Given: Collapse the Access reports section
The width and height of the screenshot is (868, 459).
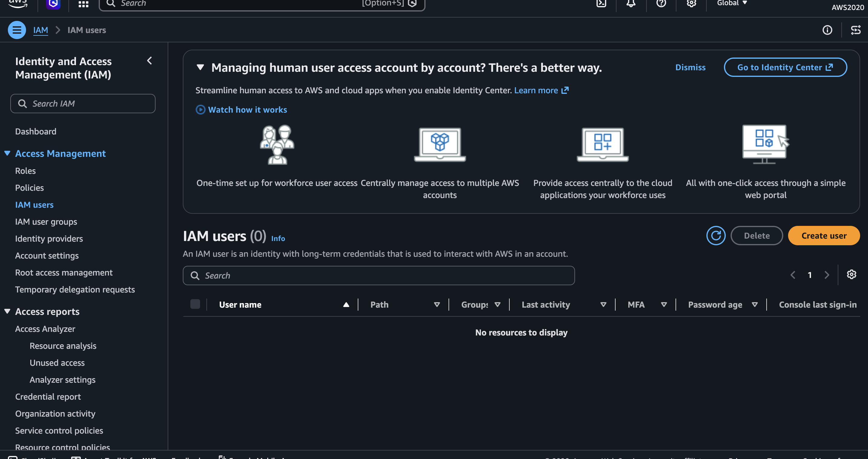Looking at the screenshot, I should (7, 311).
